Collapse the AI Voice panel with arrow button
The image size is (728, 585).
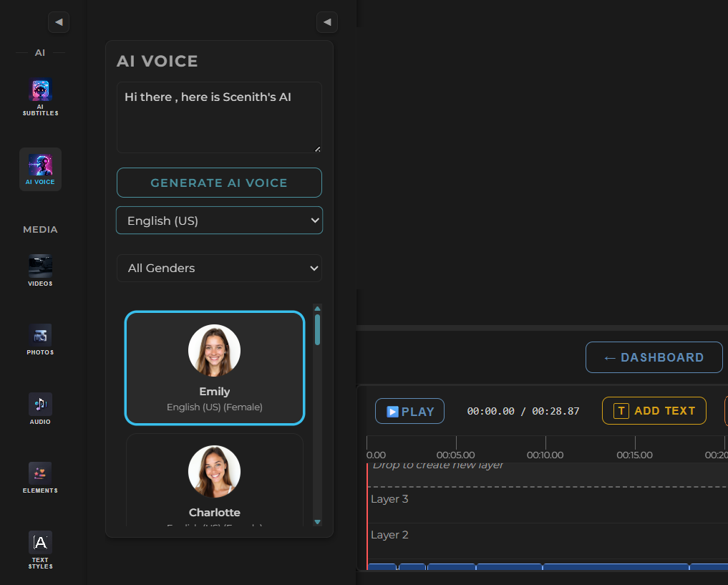point(327,21)
